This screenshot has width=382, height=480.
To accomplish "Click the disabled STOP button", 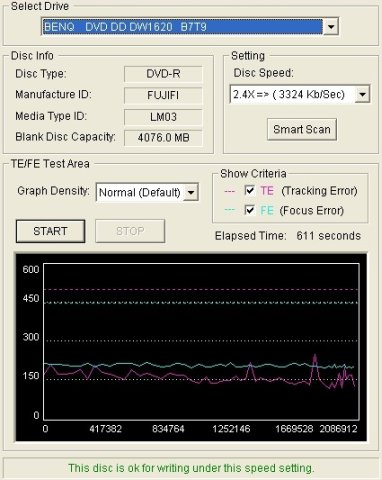I will 130,231.
